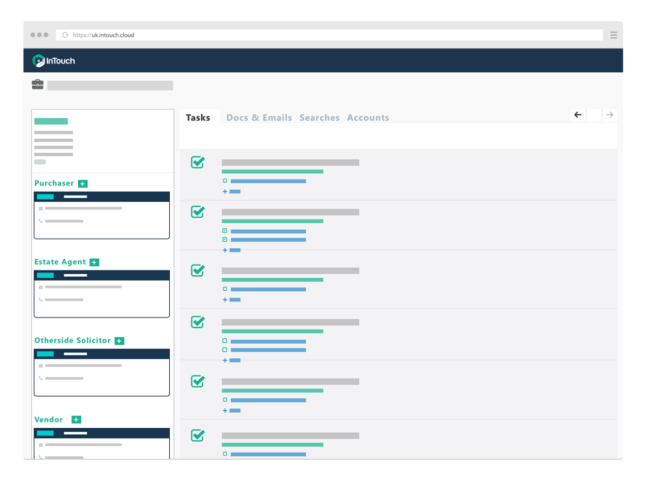Click the briefcase matter icon
647x480 pixels.
38,85
